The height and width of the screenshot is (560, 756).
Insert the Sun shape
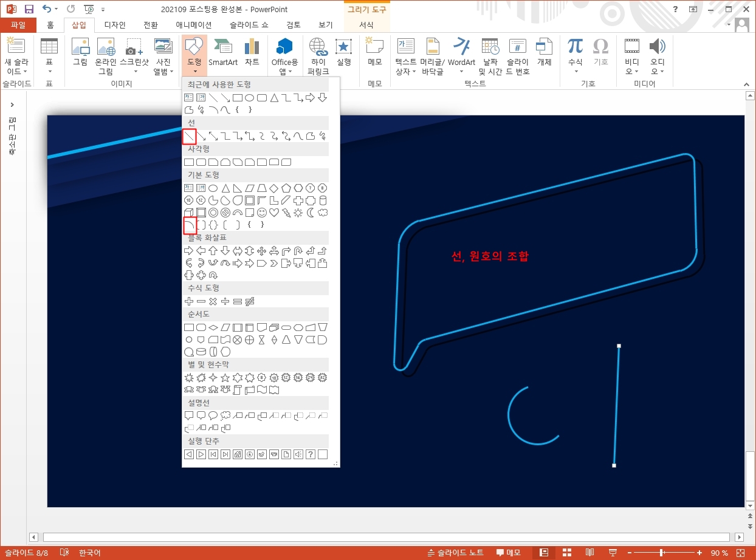coord(298,213)
